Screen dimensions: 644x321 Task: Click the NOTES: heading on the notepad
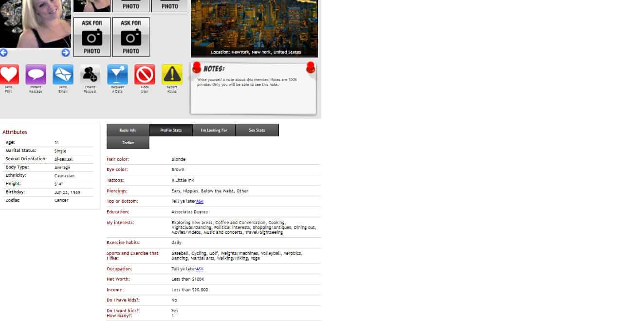tap(214, 69)
